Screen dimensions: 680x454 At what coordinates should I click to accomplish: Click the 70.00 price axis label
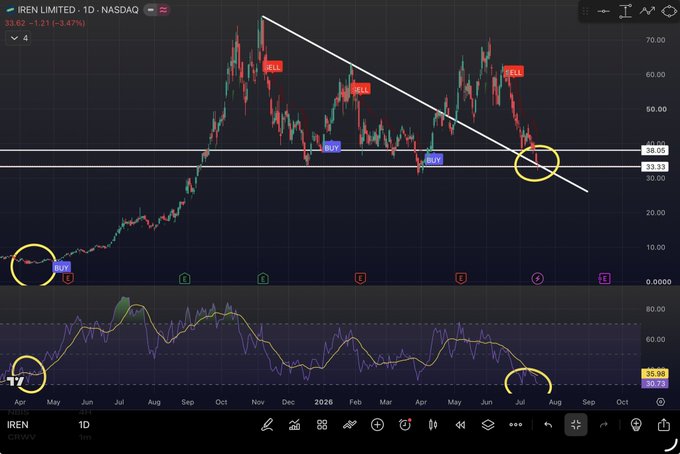655,40
